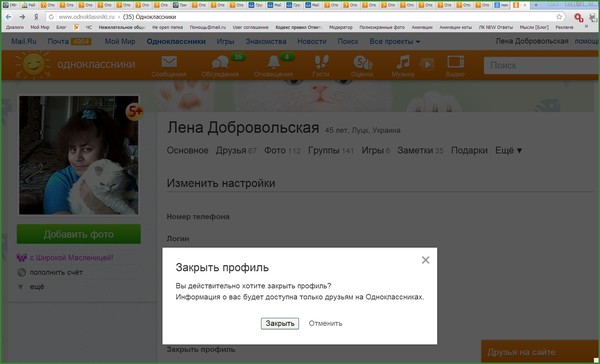Open the Блог bookmark

click(61, 27)
